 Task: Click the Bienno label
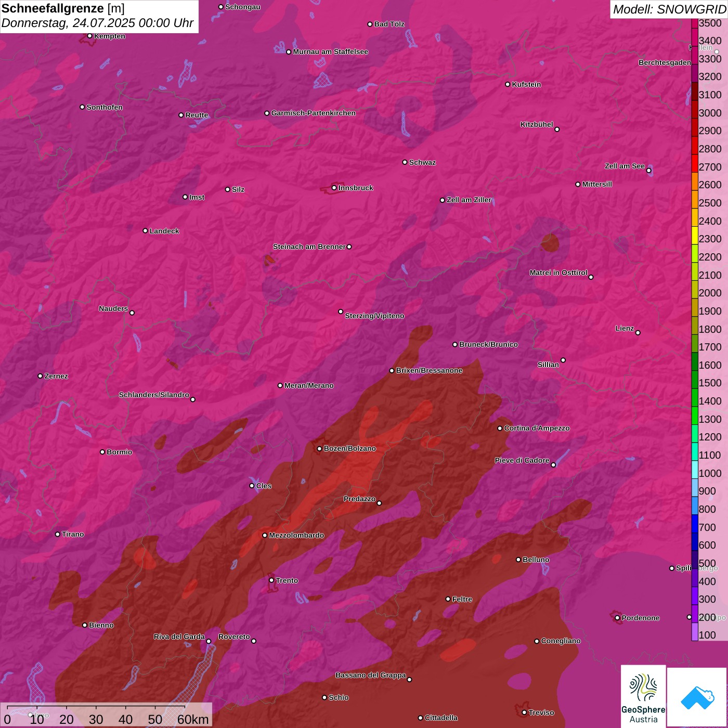[101, 625]
